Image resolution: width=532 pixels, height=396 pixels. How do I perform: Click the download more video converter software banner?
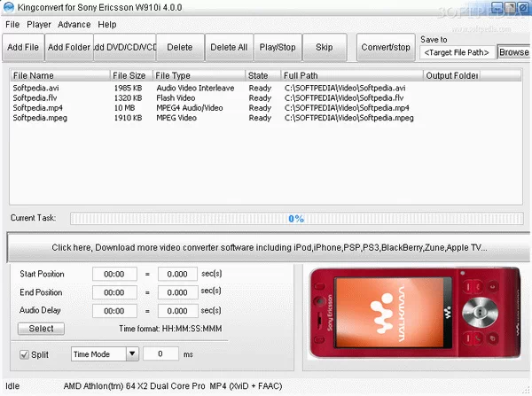click(269, 247)
